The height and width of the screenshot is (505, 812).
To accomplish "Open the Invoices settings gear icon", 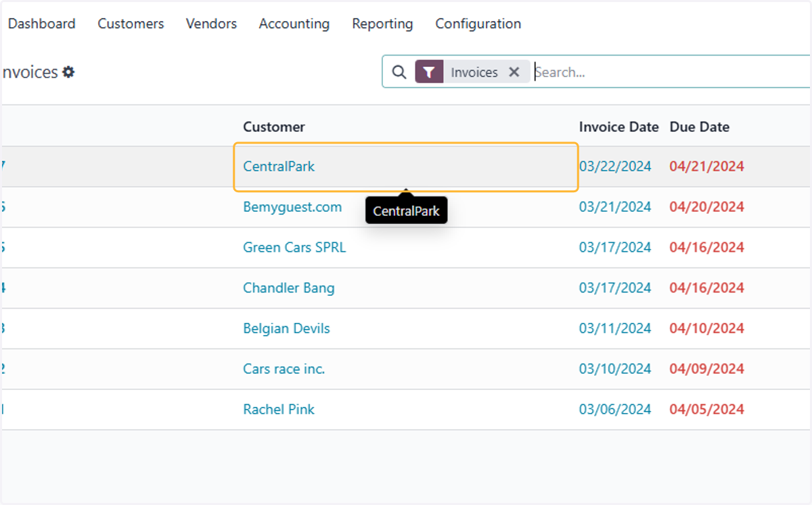I will (x=68, y=72).
